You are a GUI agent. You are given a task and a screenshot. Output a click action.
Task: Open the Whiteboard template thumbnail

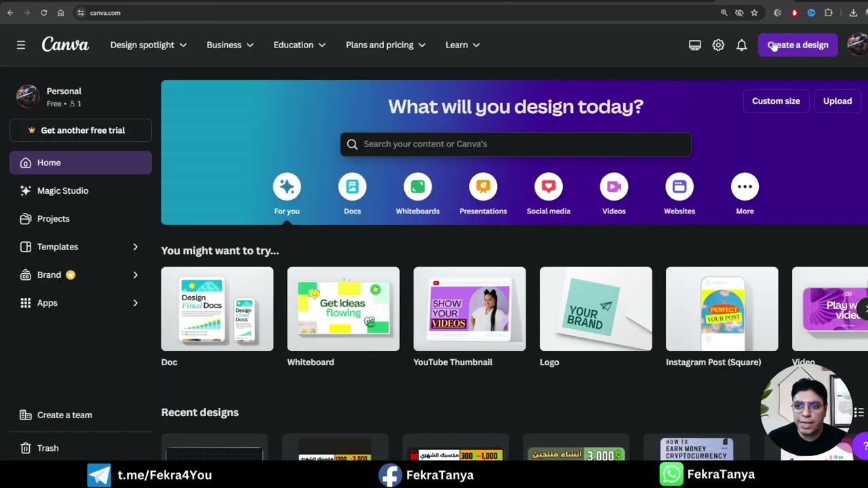[x=343, y=309]
